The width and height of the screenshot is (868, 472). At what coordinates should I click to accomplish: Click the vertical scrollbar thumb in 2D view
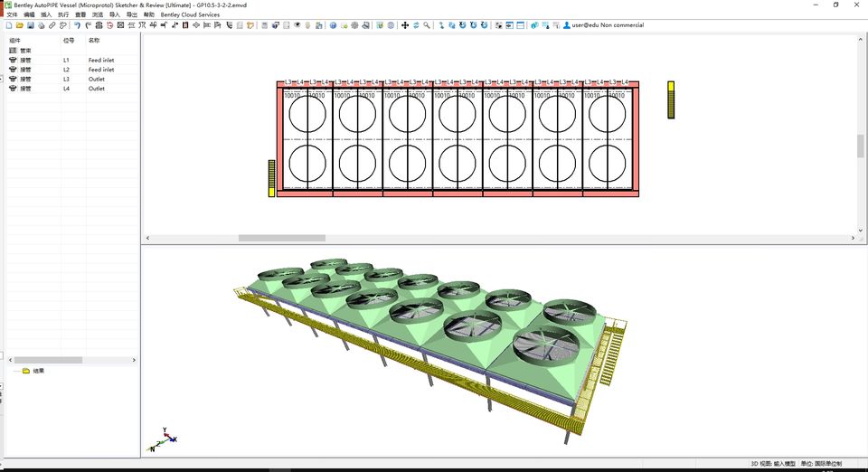click(x=860, y=146)
